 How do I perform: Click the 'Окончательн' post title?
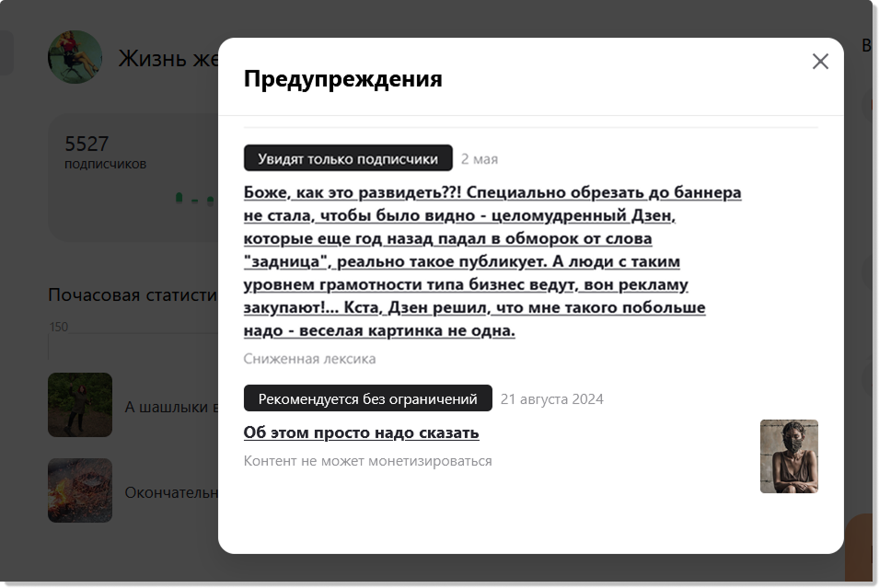(171, 492)
